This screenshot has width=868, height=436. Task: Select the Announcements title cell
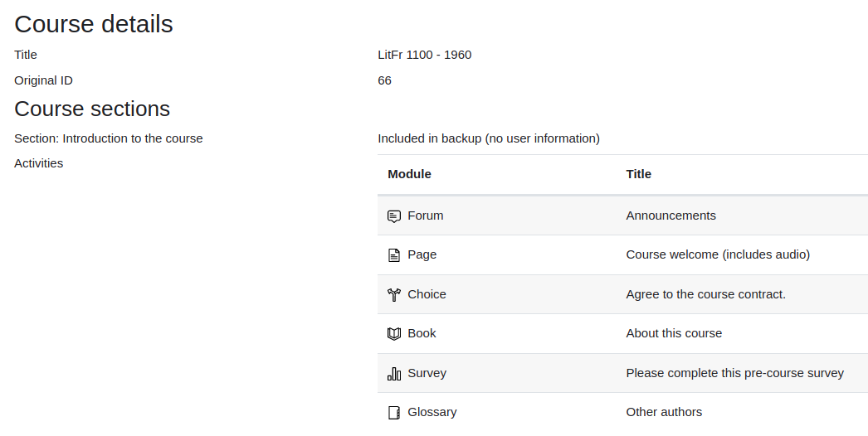pos(671,216)
